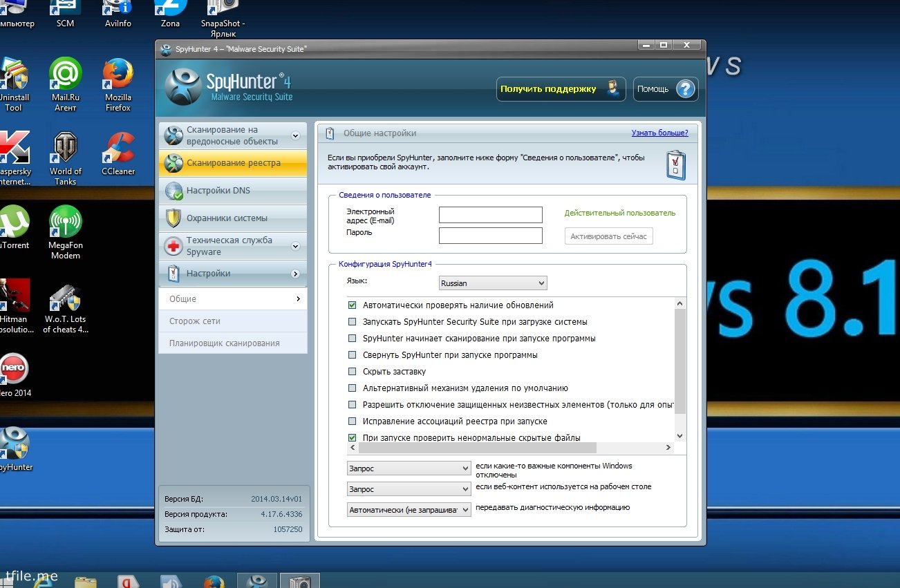Image resolution: width=900 pixels, height=588 pixels.
Task: Enable registry association fix at startup
Action: [353, 421]
